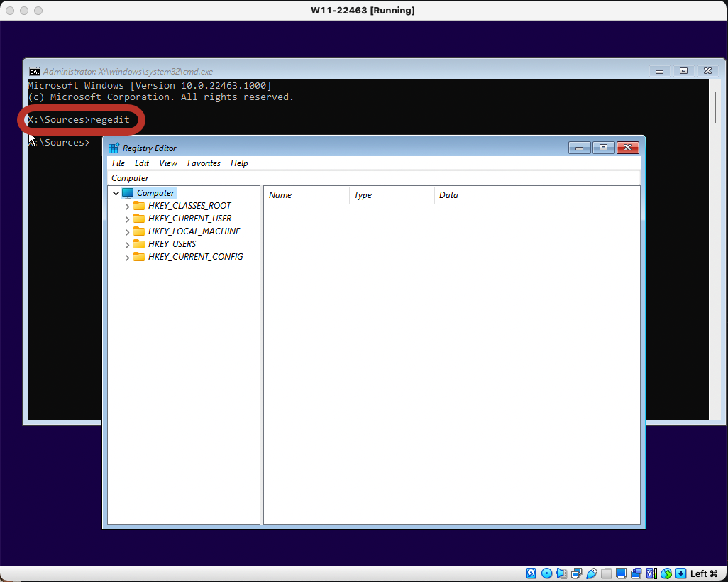Image resolution: width=728 pixels, height=582 pixels.
Task: Click the 'Microsoft Windows [Version 10.0.22463.1000]' line
Action: [x=150, y=85]
